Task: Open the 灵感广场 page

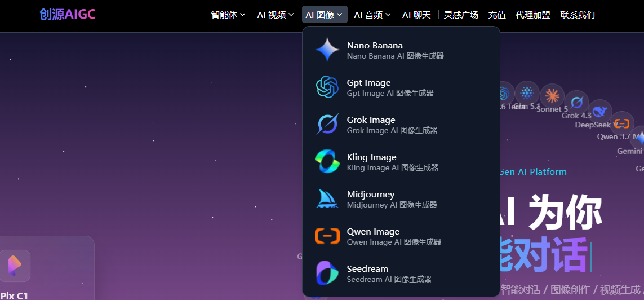Action: (x=461, y=15)
